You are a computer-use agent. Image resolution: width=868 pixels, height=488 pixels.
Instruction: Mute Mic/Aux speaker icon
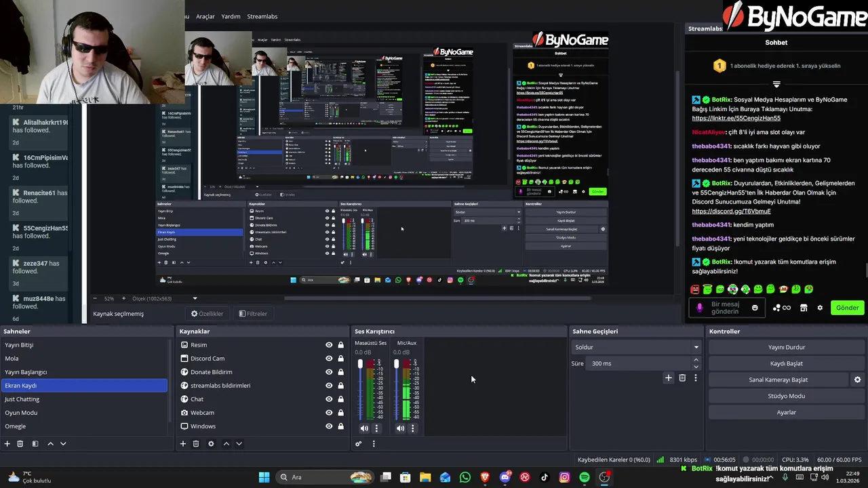(x=400, y=428)
